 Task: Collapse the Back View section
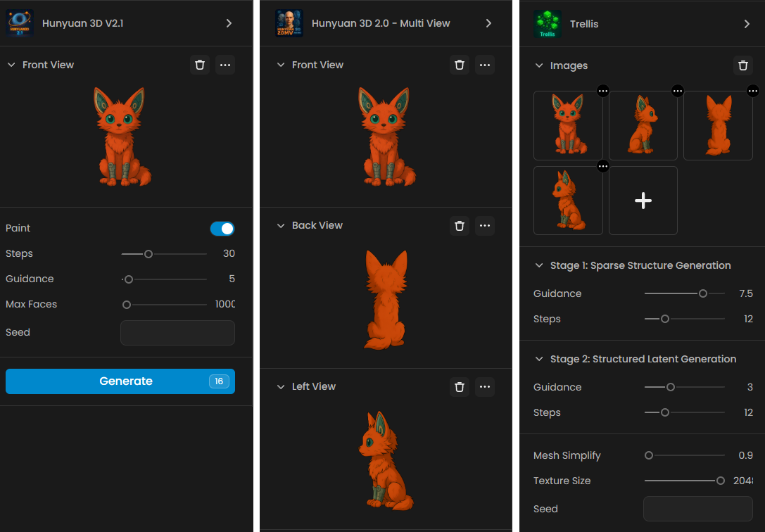pos(282,226)
